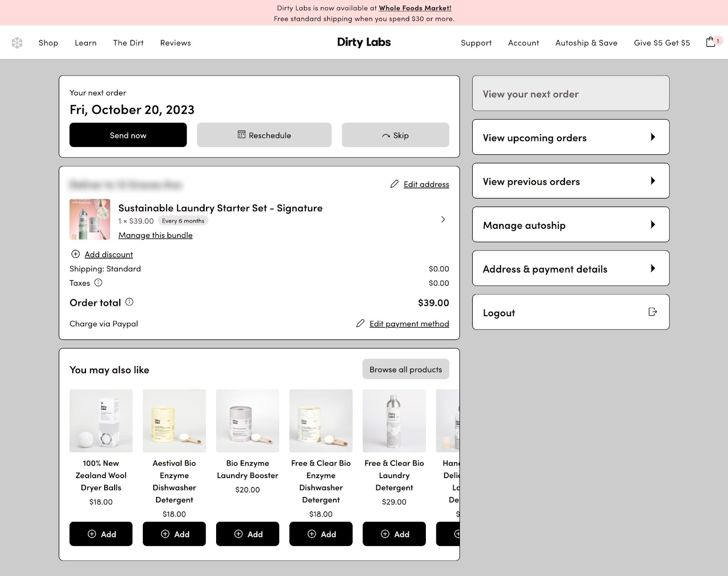Click the Send now button
Viewport: 728px width, 576px height.
point(128,135)
